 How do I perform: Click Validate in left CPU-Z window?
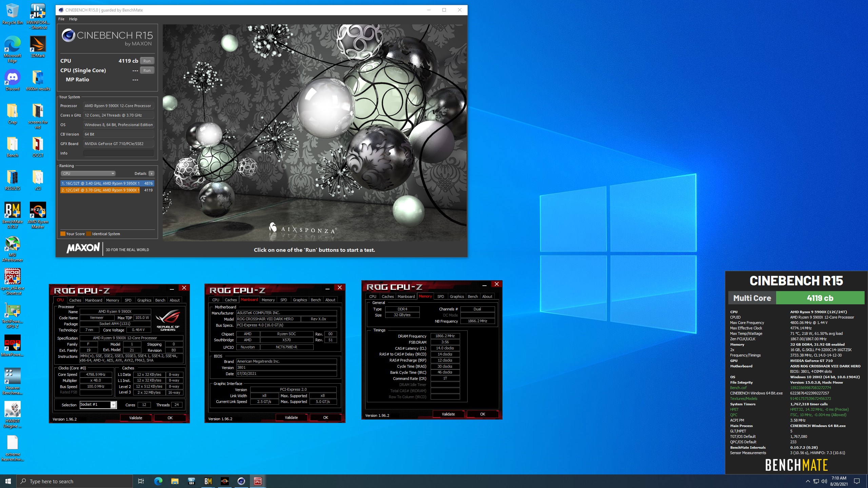pyautogui.click(x=136, y=418)
